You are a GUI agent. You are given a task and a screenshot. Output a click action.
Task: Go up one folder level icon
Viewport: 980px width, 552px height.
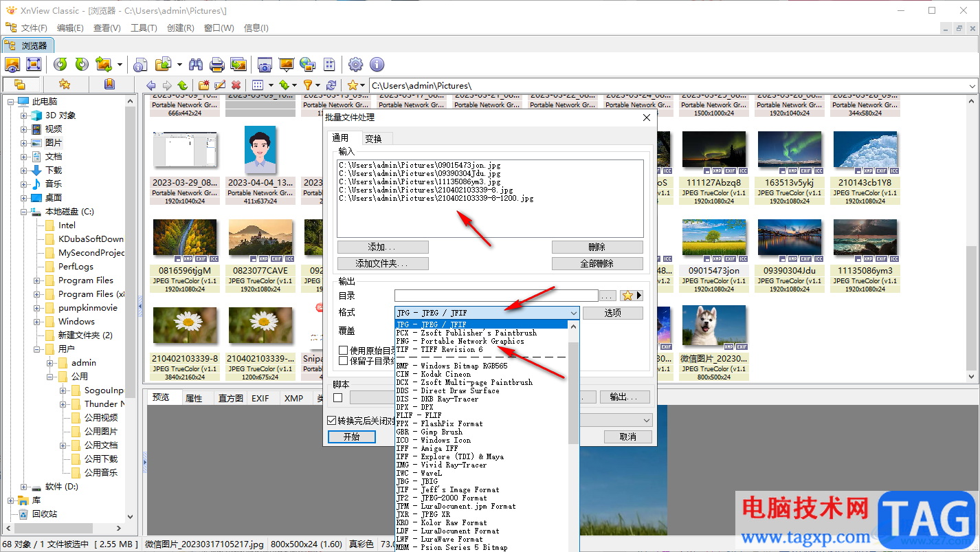(182, 85)
